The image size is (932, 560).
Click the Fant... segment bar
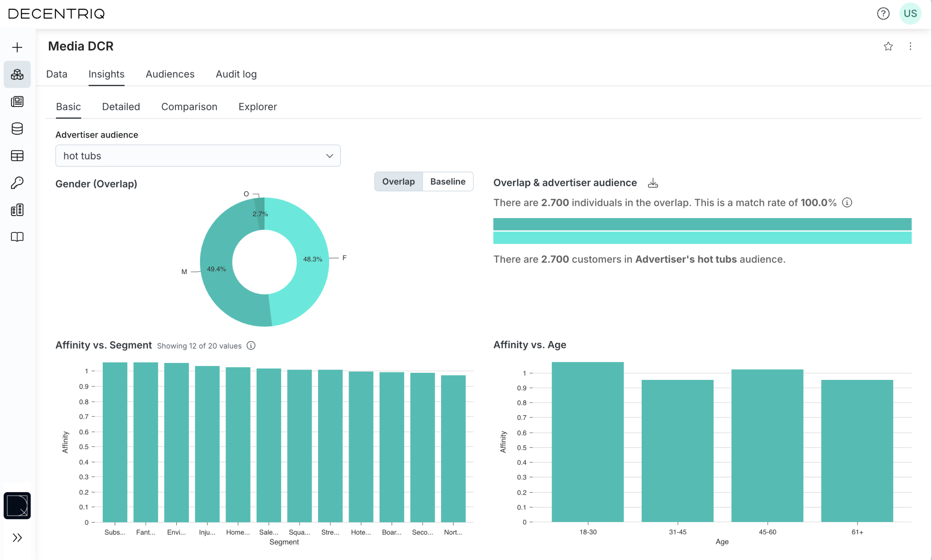(x=146, y=442)
